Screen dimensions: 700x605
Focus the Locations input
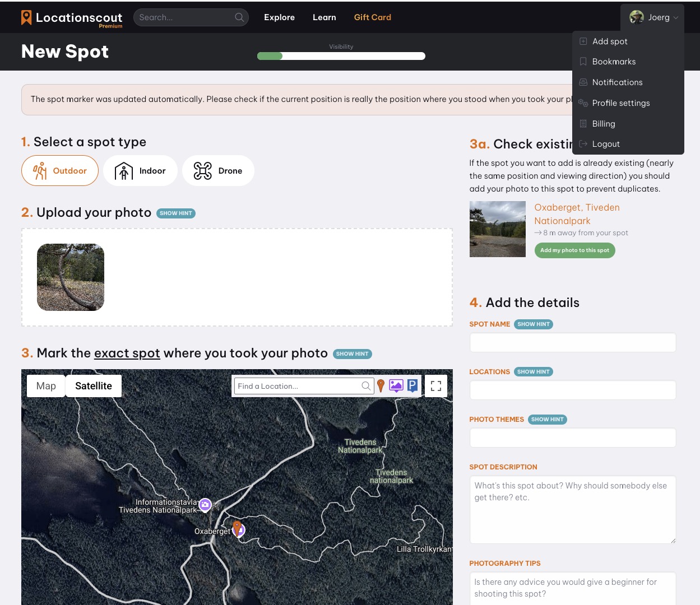pos(573,390)
